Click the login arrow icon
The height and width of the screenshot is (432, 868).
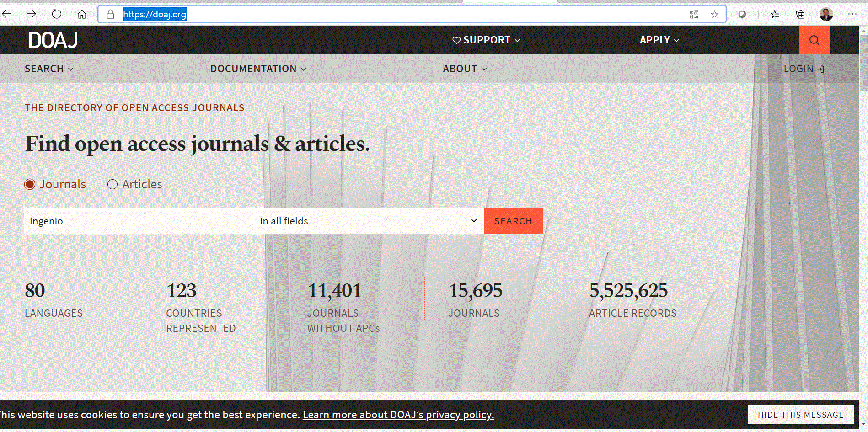coord(821,69)
